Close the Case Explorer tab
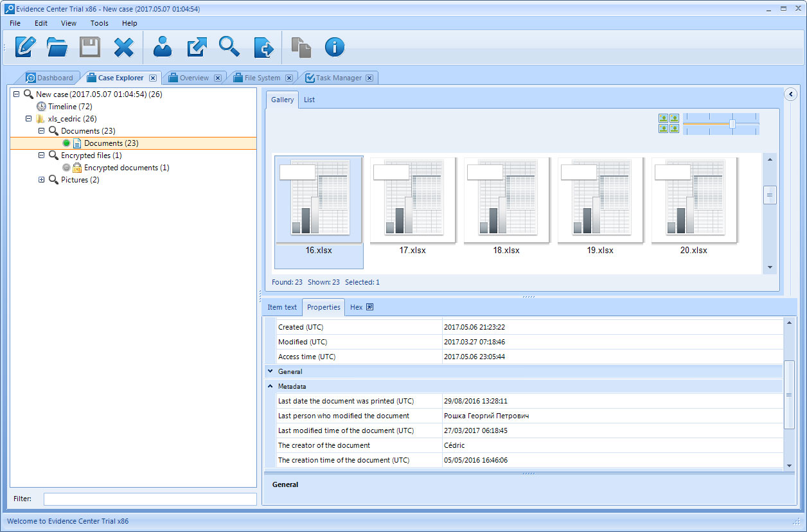The image size is (807, 532). pos(153,78)
